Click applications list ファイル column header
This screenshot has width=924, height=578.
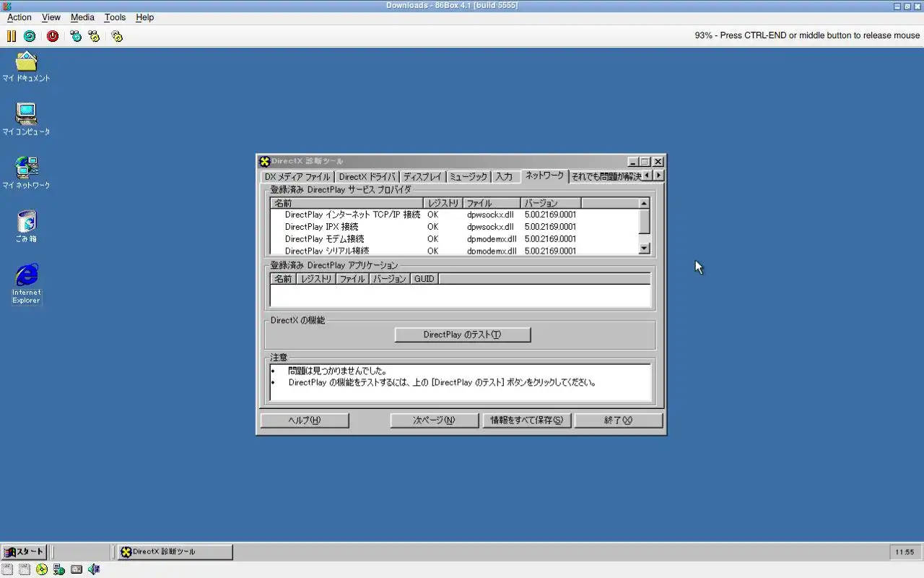(352, 278)
